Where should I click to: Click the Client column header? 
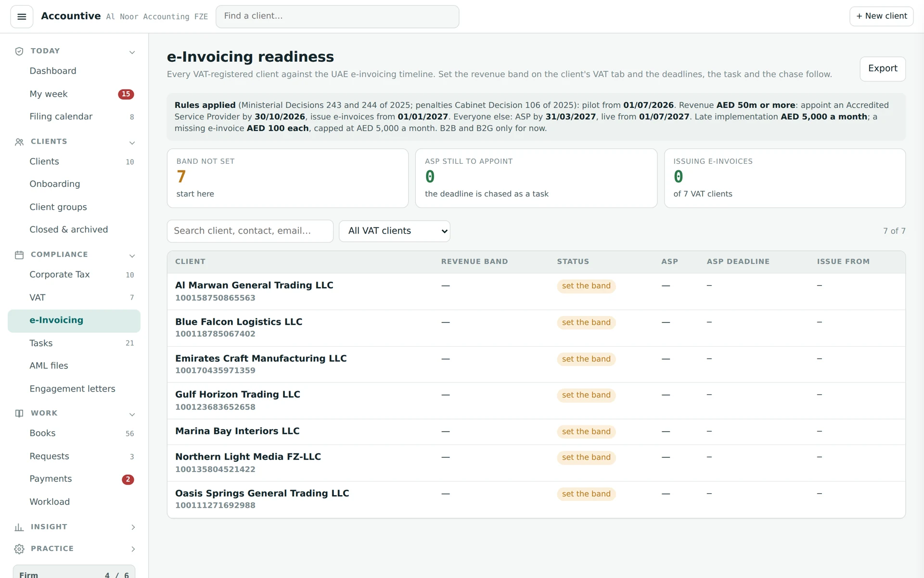click(190, 262)
